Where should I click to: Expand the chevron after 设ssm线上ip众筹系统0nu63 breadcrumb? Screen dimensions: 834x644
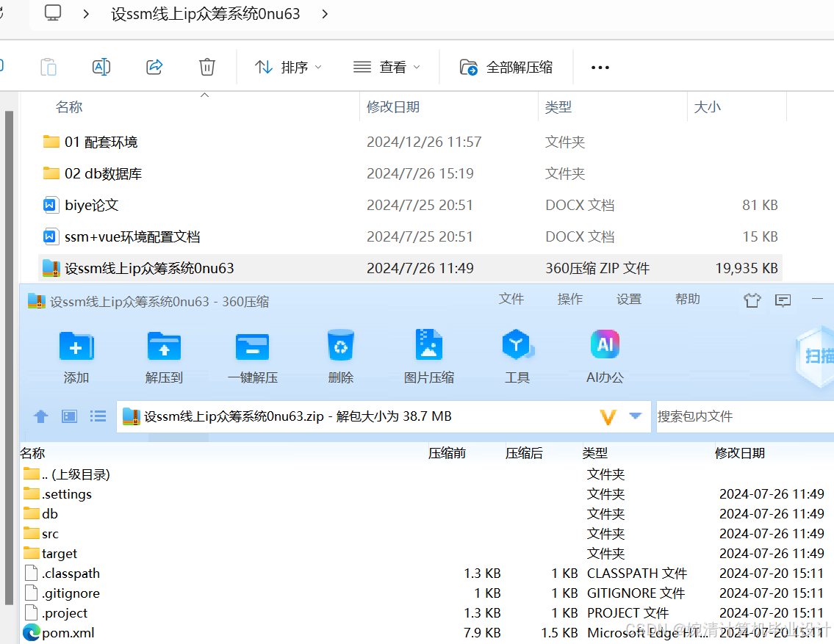point(325,14)
